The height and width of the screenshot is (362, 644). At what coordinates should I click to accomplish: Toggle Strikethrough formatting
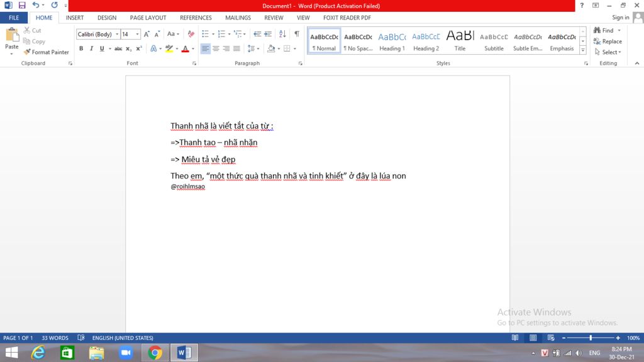tap(118, 48)
